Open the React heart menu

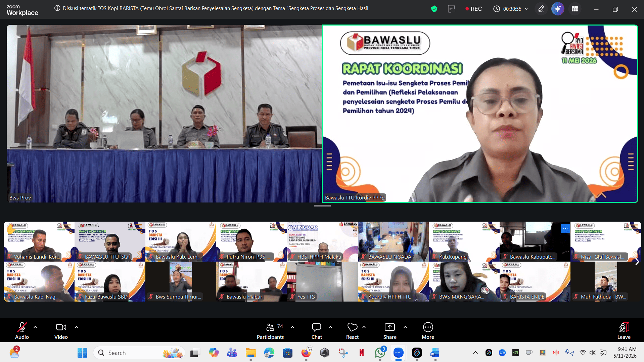pyautogui.click(x=352, y=330)
